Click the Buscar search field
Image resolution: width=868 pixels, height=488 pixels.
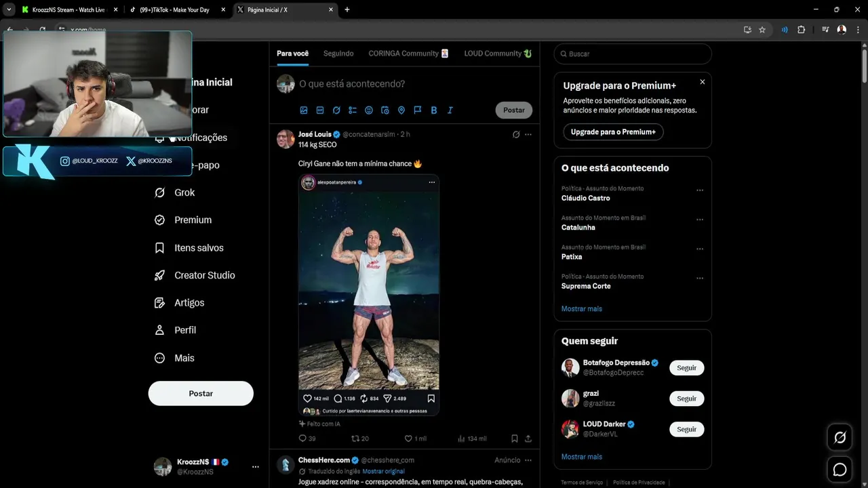[633, 54]
